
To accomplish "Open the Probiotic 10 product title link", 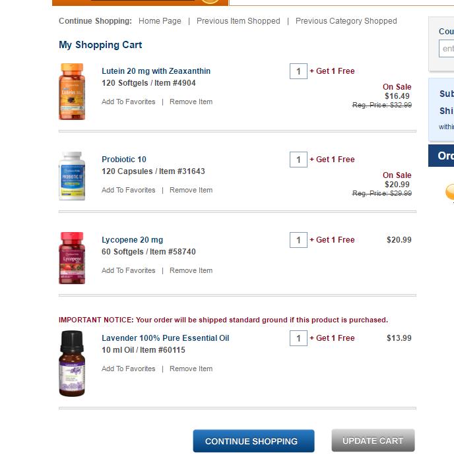I will click(124, 160).
